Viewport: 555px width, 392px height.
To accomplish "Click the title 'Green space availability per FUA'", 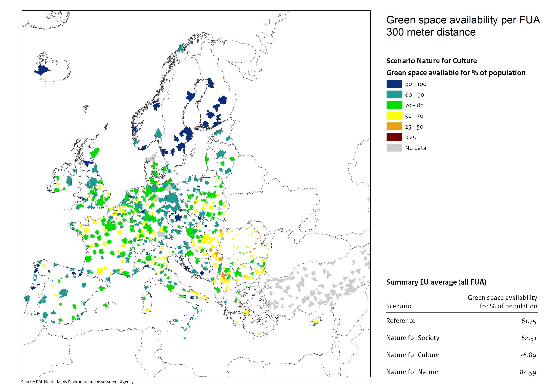I will (x=463, y=20).
